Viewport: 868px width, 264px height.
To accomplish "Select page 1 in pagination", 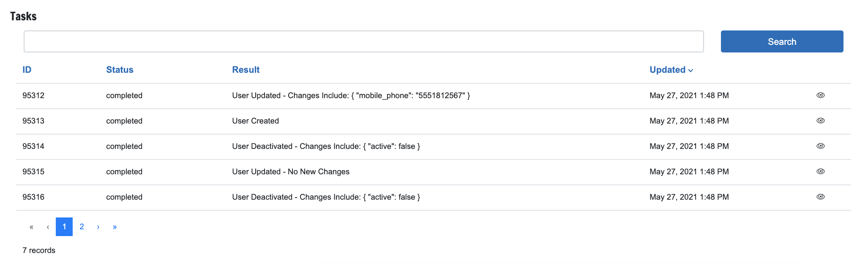I will click(64, 227).
